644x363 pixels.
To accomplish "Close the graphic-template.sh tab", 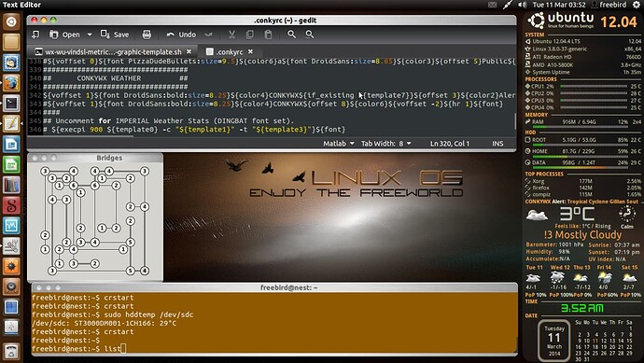I will coord(189,51).
